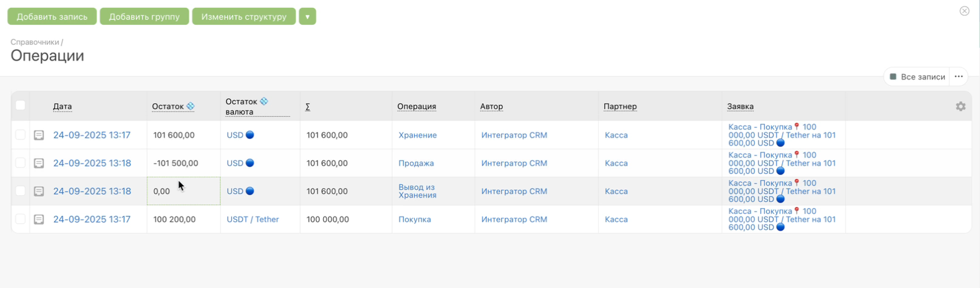Click diamond icon in Остаток валюта header
Screen dimensions: 980x288
[264, 101]
